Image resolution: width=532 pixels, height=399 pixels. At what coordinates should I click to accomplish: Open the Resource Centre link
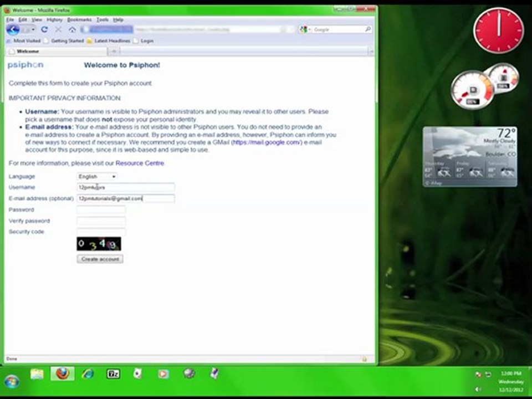click(140, 163)
